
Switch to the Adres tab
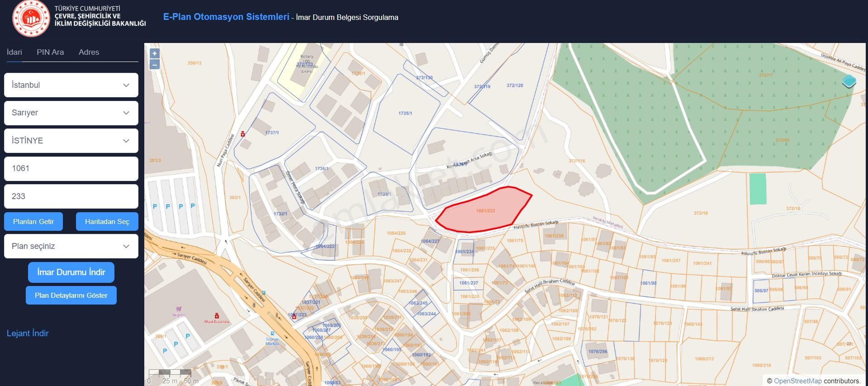click(x=89, y=52)
